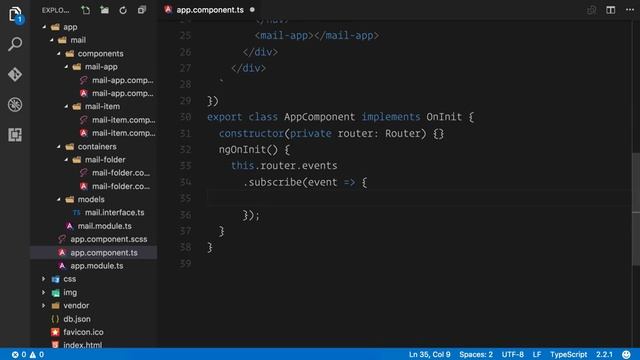The width and height of the screenshot is (640, 360).
Task: Expand the img folder
Action: (x=44, y=292)
